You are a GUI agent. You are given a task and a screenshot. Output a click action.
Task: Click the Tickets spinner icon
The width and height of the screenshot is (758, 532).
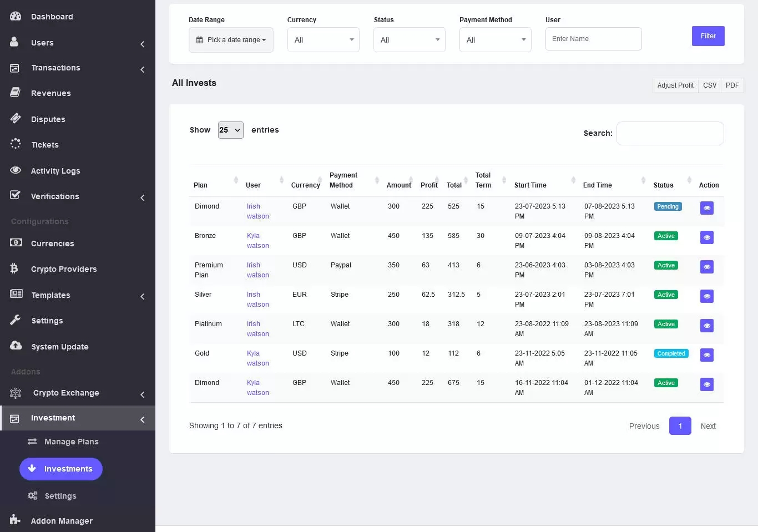click(16, 144)
